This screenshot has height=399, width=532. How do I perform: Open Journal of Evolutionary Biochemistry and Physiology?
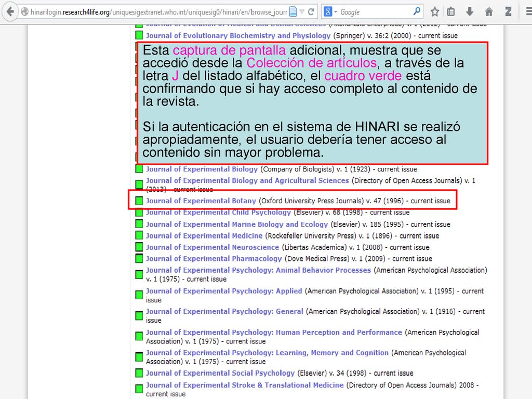pyautogui.click(x=238, y=36)
